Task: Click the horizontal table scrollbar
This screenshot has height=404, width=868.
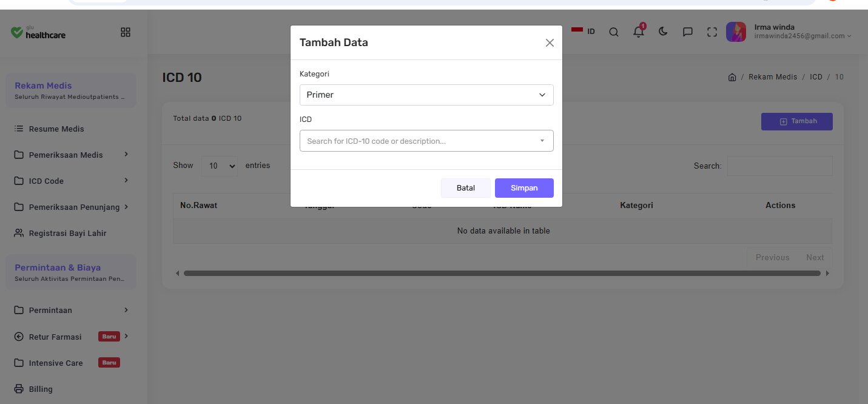Action: (x=503, y=273)
